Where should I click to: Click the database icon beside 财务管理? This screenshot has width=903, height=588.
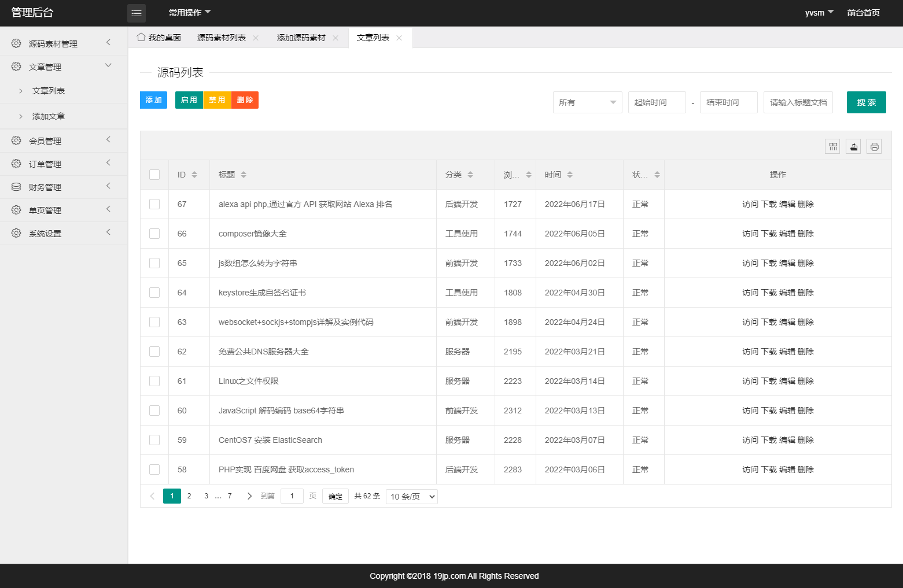click(16, 187)
